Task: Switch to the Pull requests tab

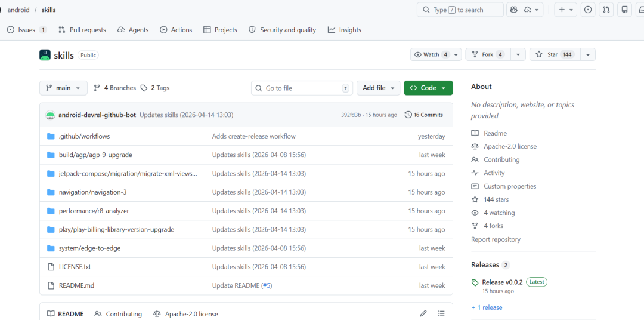Action: pyautogui.click(x=82, y=30)
